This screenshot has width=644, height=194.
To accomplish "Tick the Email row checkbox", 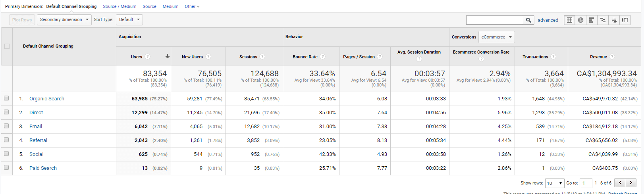I will [6, 126].
